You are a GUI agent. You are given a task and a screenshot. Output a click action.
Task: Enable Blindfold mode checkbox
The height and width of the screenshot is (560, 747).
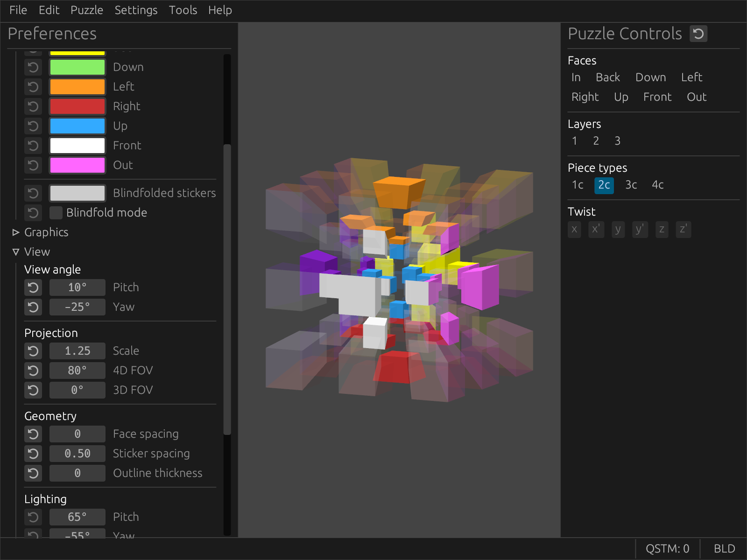click(x=56, y=213)
